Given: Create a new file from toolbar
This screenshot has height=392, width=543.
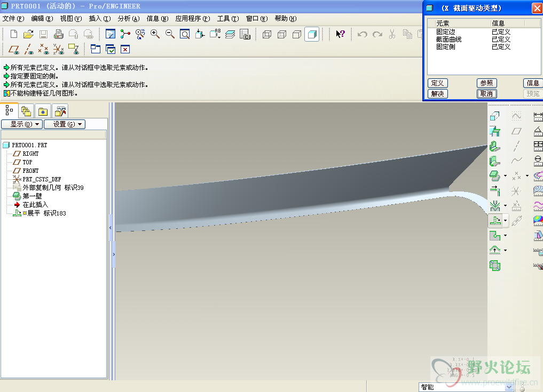Looking at the screenshot, I should click(x=14, y=34).
